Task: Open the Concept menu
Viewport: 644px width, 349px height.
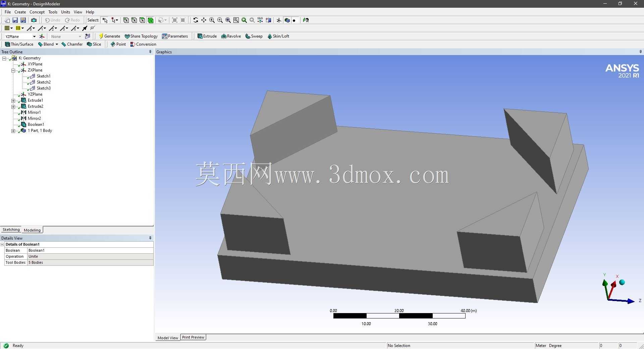Action: click(37, 12)
